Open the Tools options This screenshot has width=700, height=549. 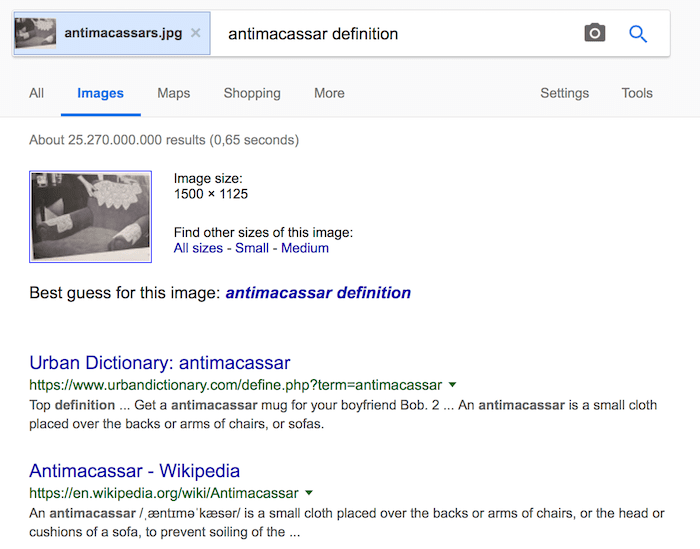pos(637,93)
